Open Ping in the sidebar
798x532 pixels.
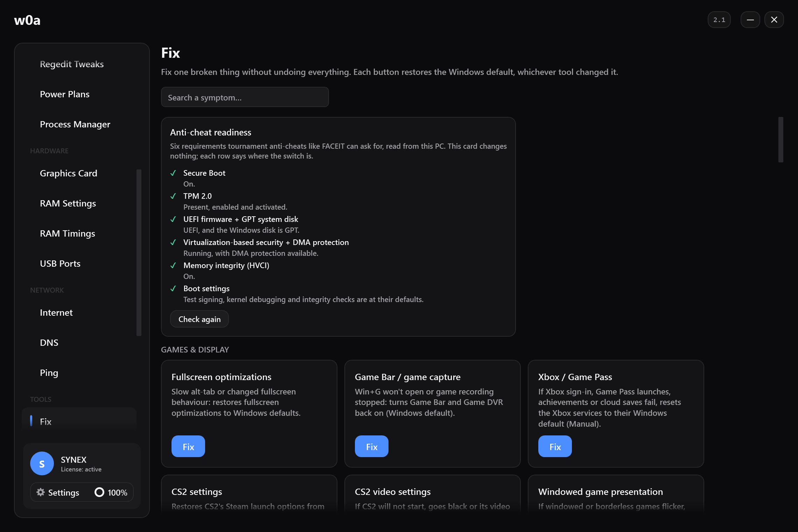49,373
